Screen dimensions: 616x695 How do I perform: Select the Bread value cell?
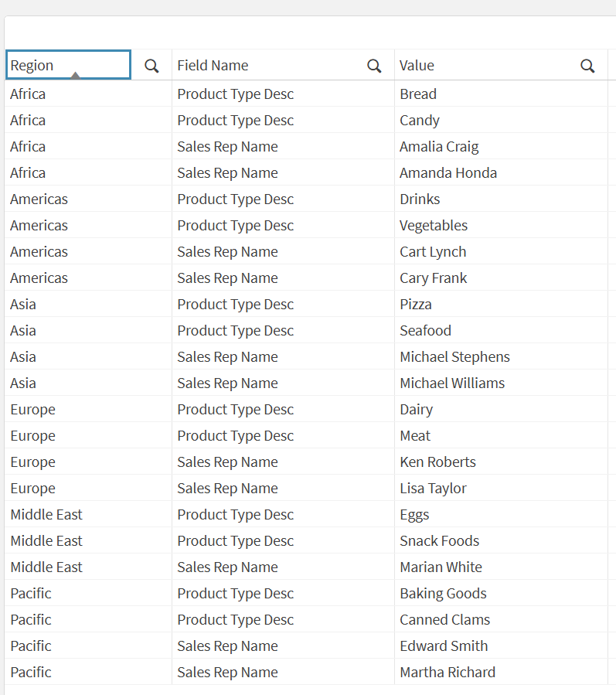pos(418,94)
